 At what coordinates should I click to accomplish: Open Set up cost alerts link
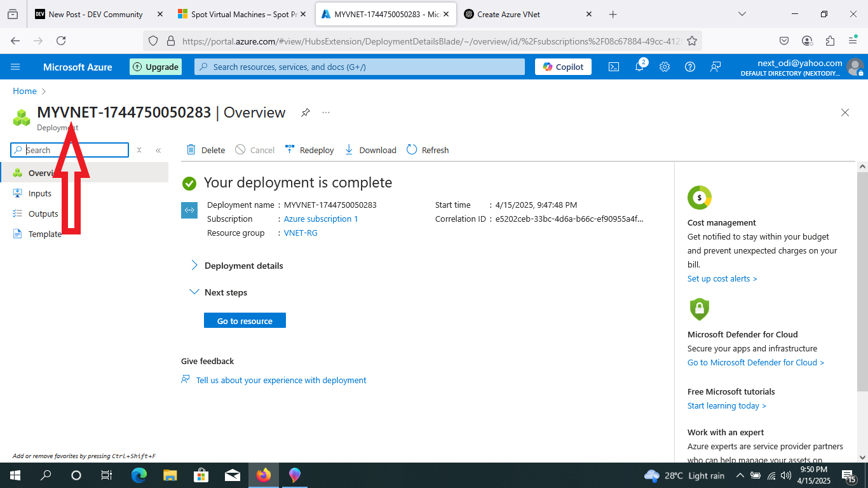tap(722, 278)
